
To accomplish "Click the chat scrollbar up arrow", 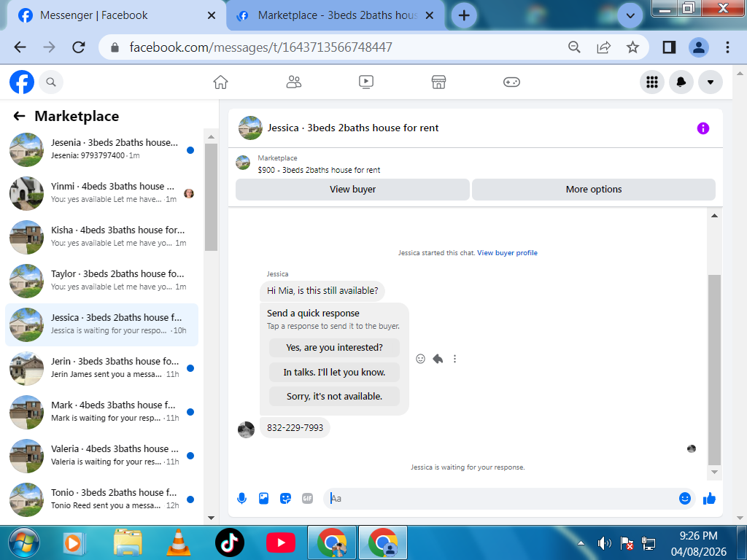I will pos(714,216).
